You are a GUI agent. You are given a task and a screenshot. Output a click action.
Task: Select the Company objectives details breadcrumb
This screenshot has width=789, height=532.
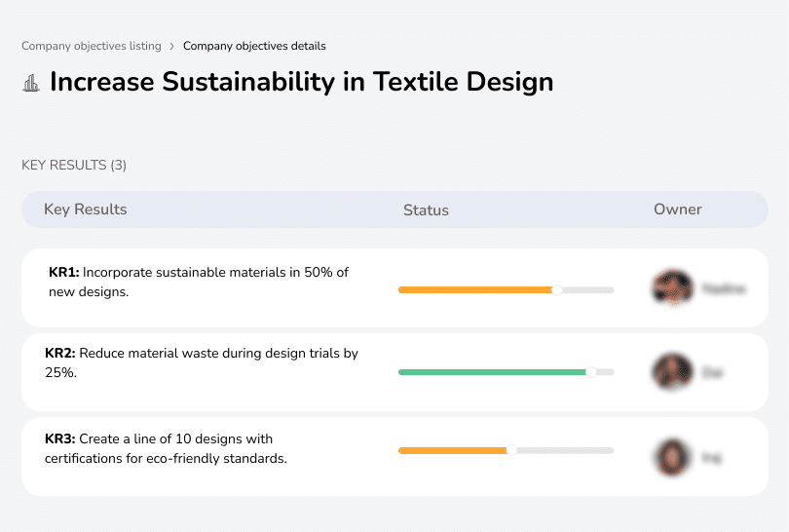(x=254, y=46)
